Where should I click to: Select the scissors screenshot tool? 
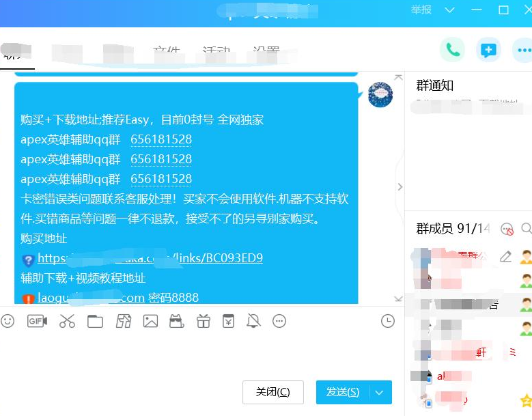67,321
